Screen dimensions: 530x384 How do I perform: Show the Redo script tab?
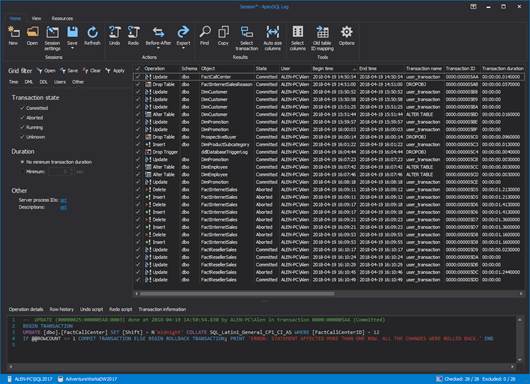(121, 309)
